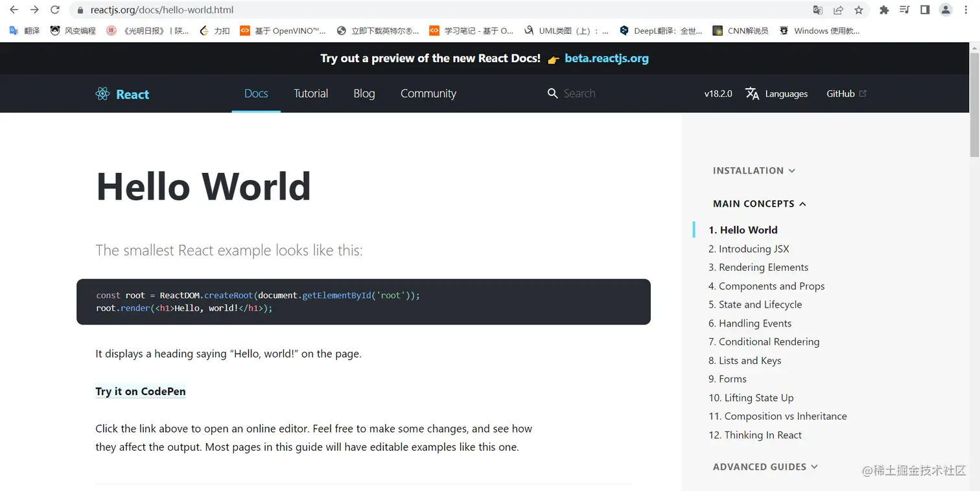The height and width of the screenshot is (491, 980).
Task: Click the GitHub external link icon
Action: tap(863, 93)
